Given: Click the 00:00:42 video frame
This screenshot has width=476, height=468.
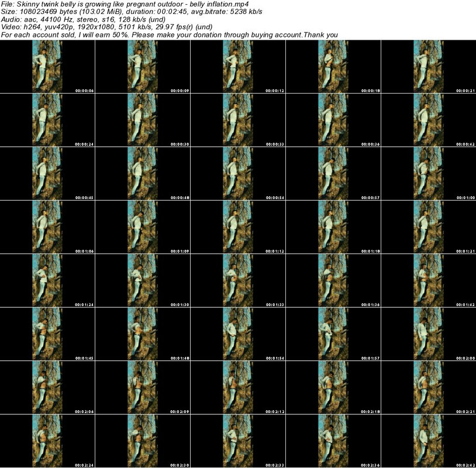Looking at the screenshot, I should (429, 120).
